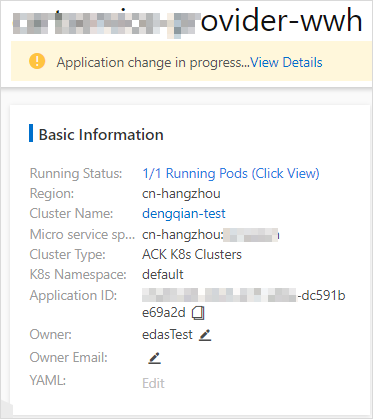Image resolution: width=373 pixels, height=419 pixels.
Task: Open View Details for the application change
Action: tap(286, 62)
